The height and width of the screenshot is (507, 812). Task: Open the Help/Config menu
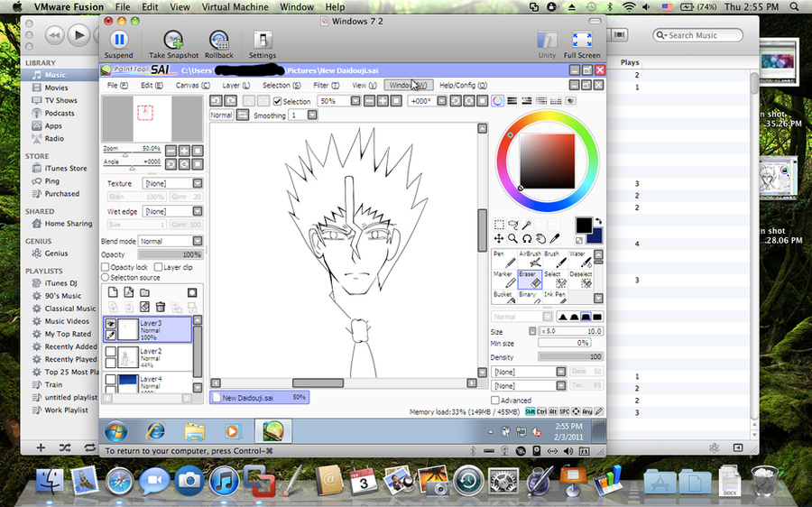463,86
